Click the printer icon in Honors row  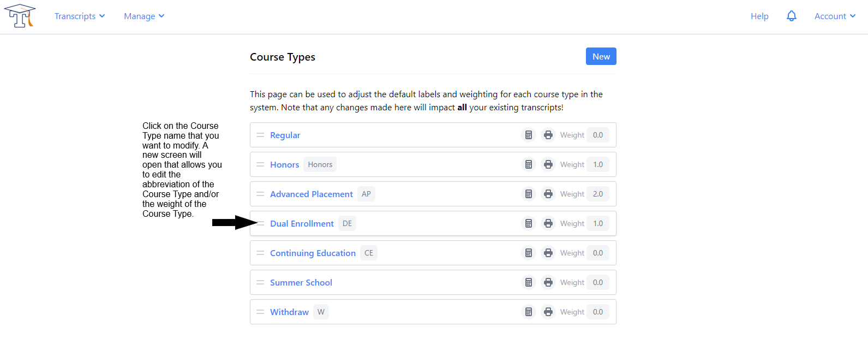548,164
